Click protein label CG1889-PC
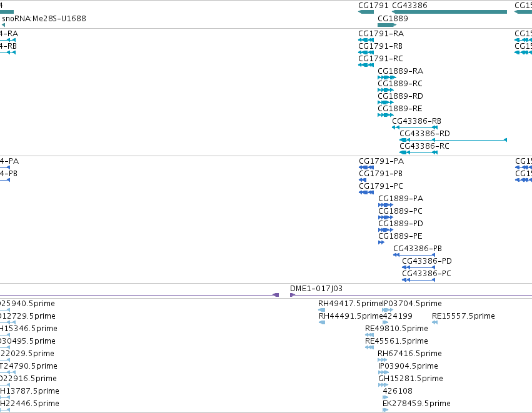This screenshot has height=413, width=532. tap(400, 211)
